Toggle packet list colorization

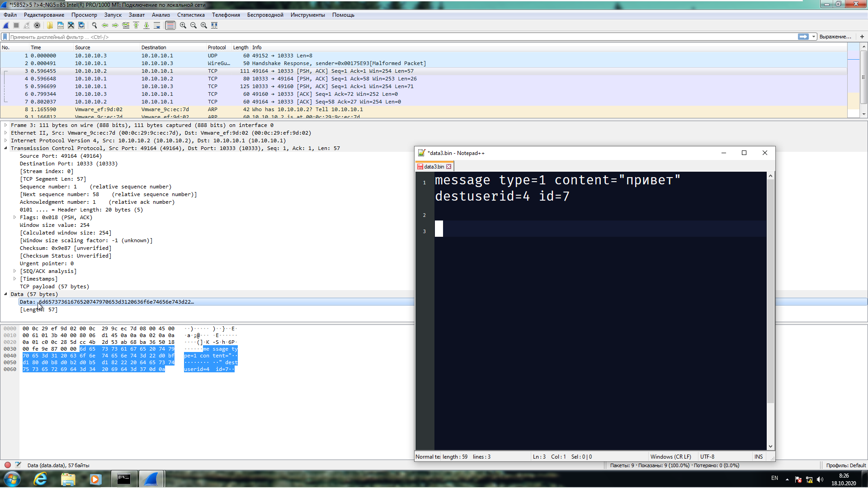(x=170, y=25)
